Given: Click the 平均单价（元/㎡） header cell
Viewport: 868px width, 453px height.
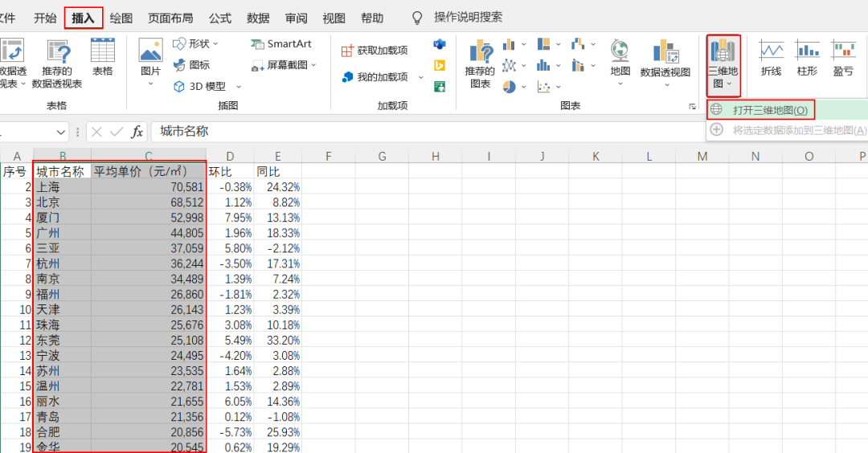Looking at the screenshot, I should tap(149, 171).
